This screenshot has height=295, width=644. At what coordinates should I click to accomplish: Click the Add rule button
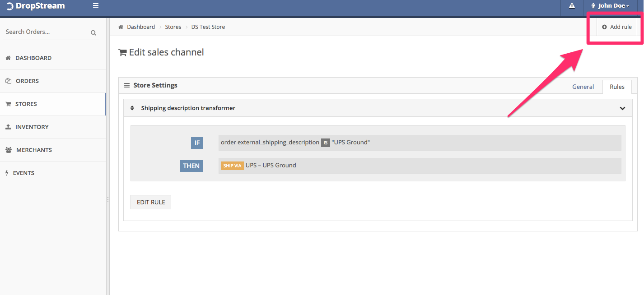pyautogui.click(x=617, y=27)
